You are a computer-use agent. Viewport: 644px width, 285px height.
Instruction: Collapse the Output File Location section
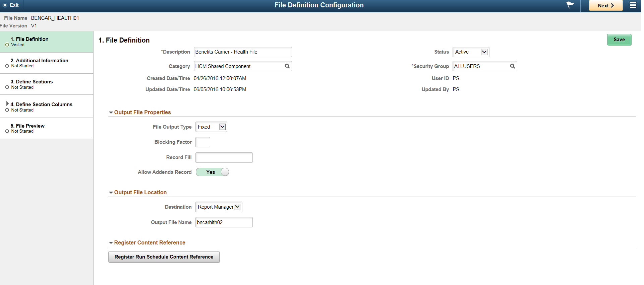click(x=111, y=193)
